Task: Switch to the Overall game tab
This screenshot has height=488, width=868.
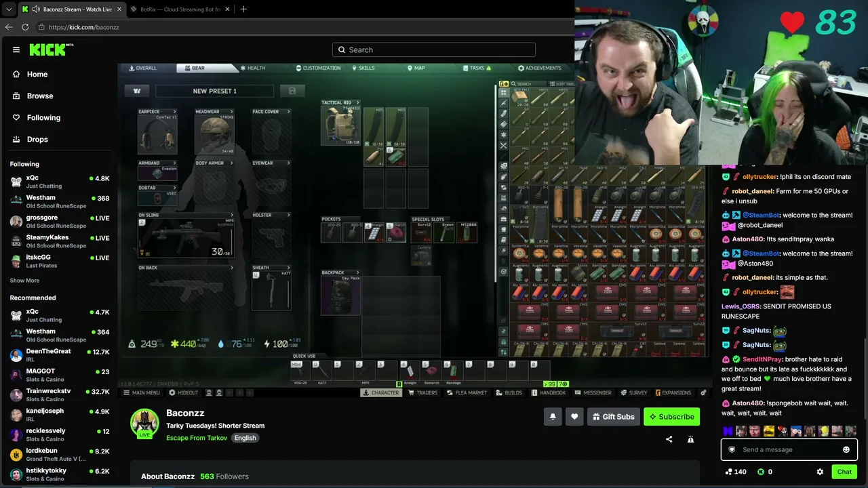Action: coord(143,68)
